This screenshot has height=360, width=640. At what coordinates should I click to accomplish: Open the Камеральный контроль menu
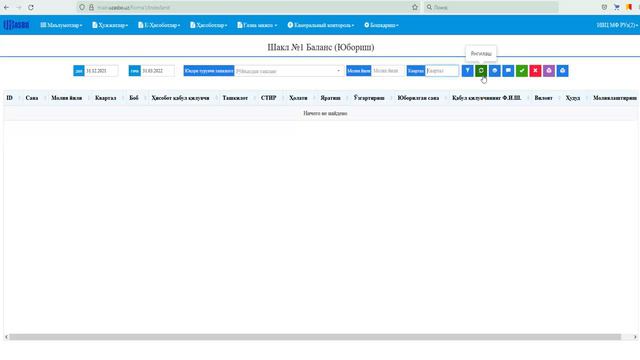[321, 25]
